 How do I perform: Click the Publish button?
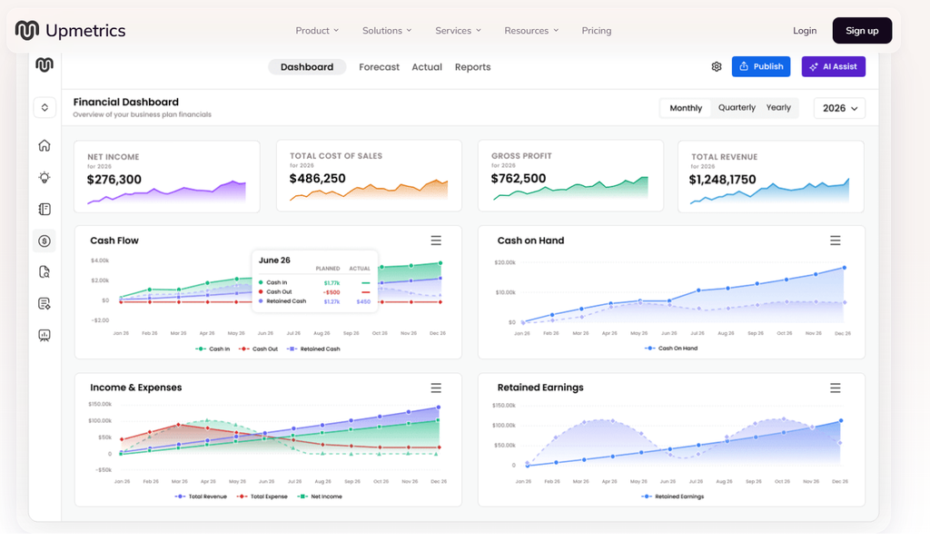(x=761, y=66)
